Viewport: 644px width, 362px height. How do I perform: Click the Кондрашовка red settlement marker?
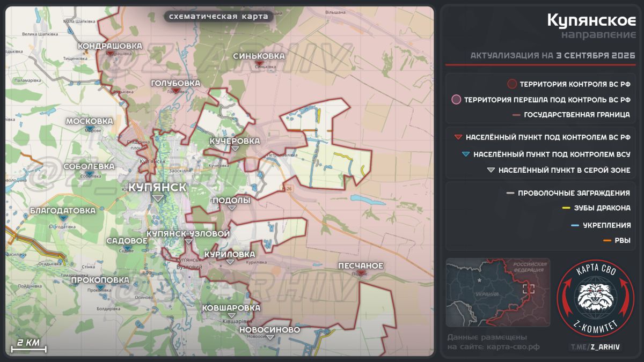click(110, 54)
